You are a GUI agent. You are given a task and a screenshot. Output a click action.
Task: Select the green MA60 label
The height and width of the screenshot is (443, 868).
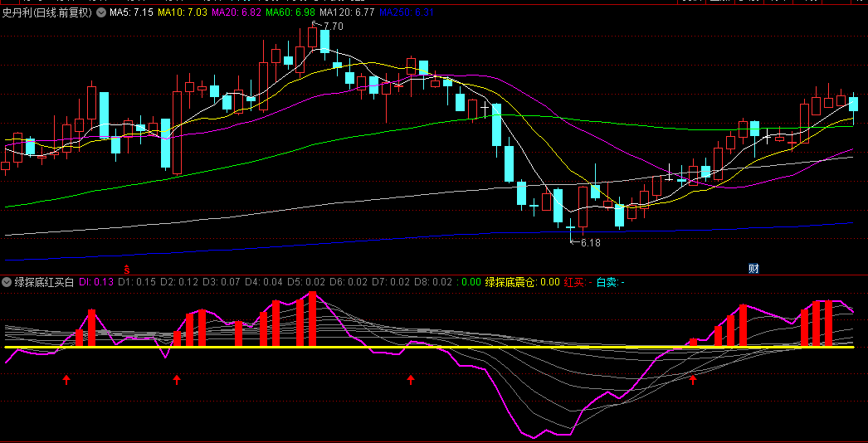click(290, 12)
